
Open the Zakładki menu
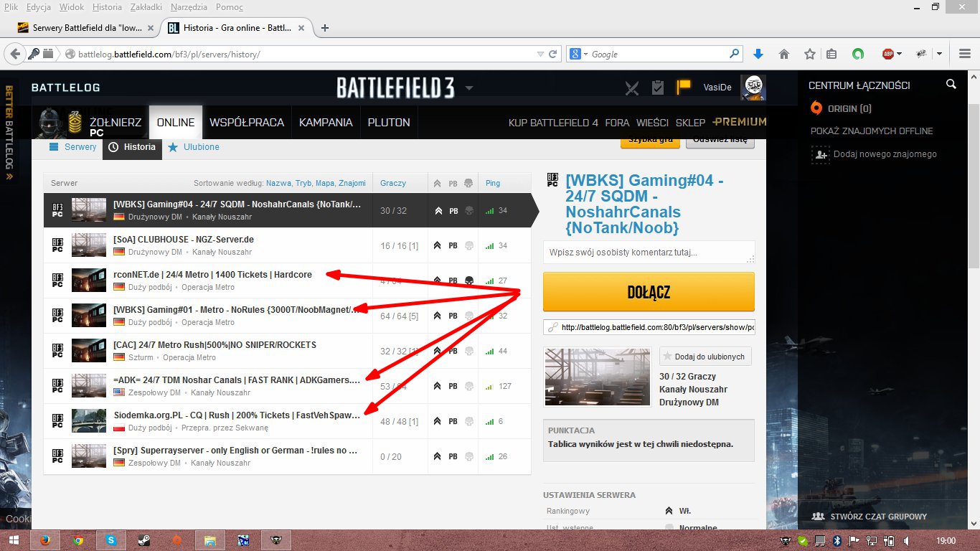click(146, 7)
